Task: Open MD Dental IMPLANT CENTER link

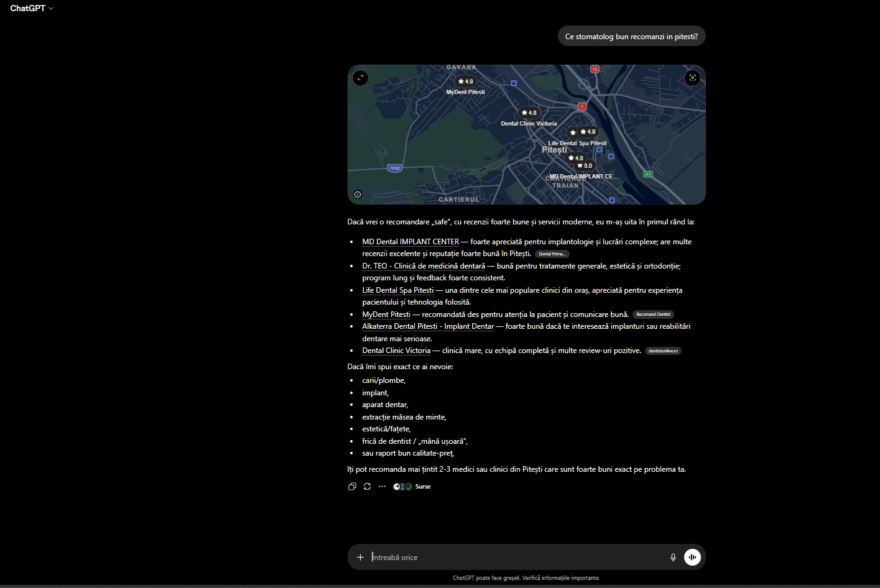Action: 410,242
